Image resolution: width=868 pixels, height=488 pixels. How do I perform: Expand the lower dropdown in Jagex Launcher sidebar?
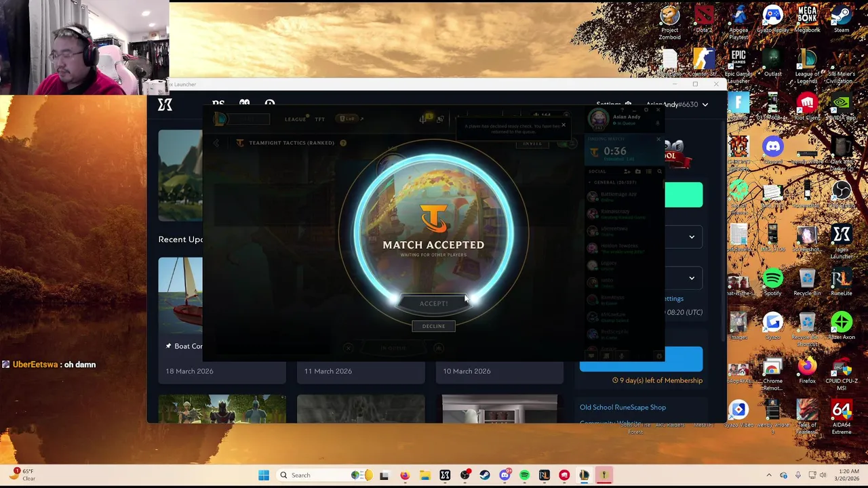point(692,278)
